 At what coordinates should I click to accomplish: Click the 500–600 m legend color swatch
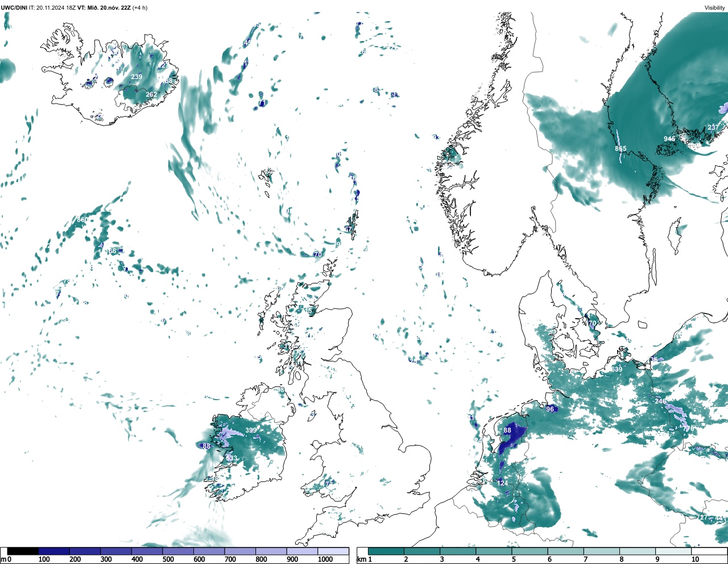tap(177, 551)
